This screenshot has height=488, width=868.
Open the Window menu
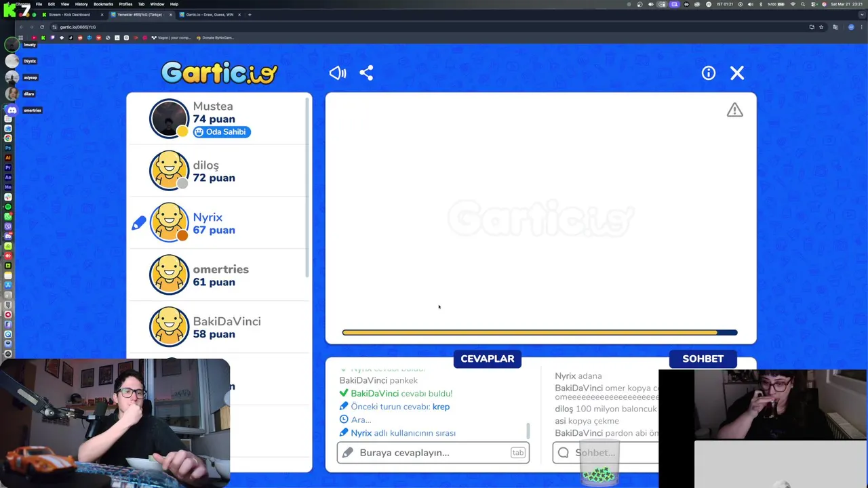pyautogui.click(x=157, y=4)
